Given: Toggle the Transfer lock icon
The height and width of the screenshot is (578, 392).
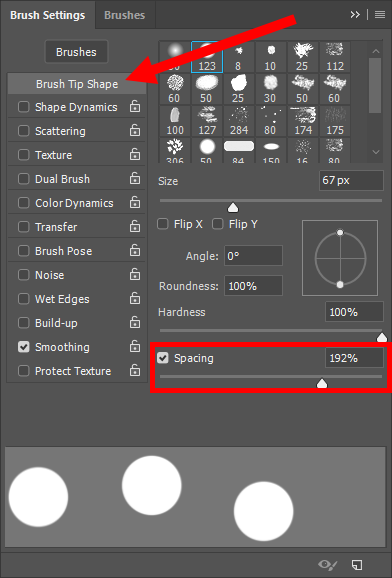Looking at the screenshot, I should (x=135, y=226).
